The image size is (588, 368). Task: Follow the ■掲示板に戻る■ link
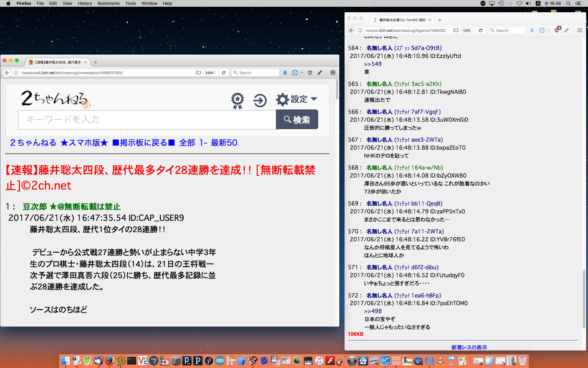(x=143, y=143)
